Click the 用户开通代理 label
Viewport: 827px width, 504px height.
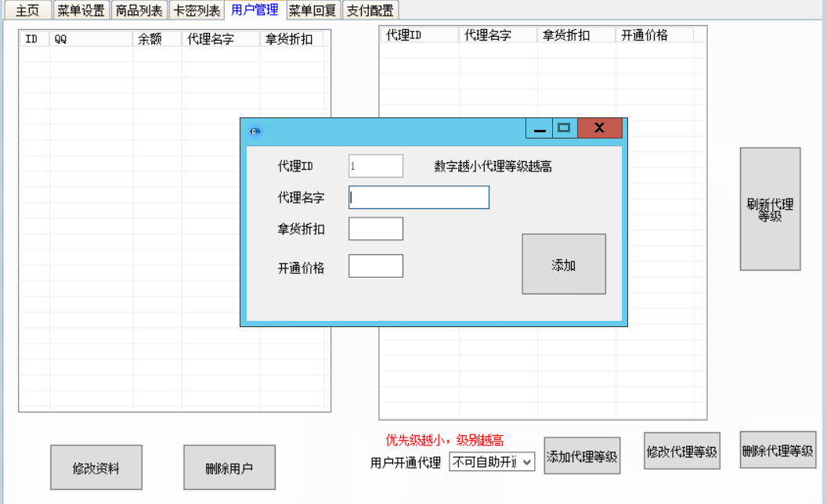coord(405,463)
